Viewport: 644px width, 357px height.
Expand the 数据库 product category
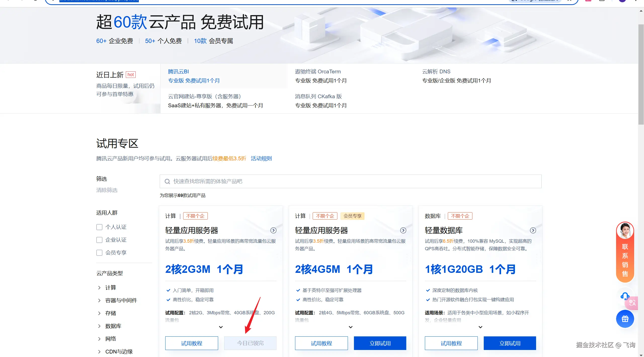point(99,326)
